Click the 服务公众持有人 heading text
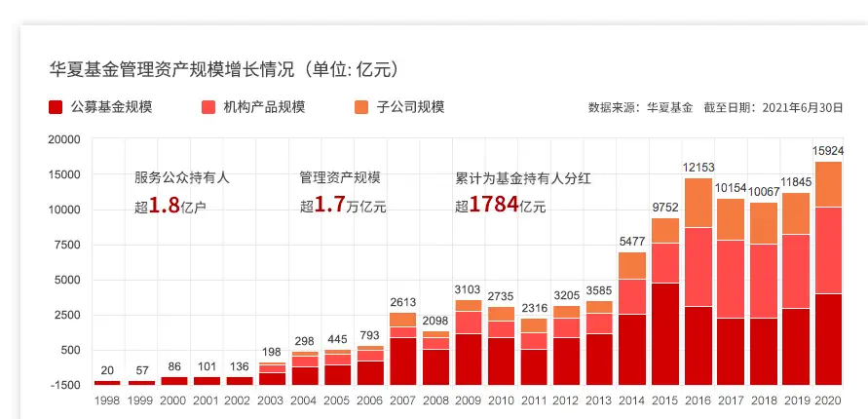 (181, 177)
